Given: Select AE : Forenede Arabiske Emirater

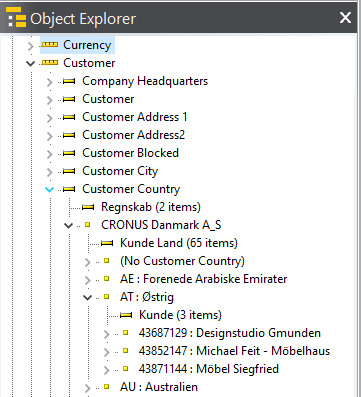Looking at the screenshot, I should click(204, 279).
